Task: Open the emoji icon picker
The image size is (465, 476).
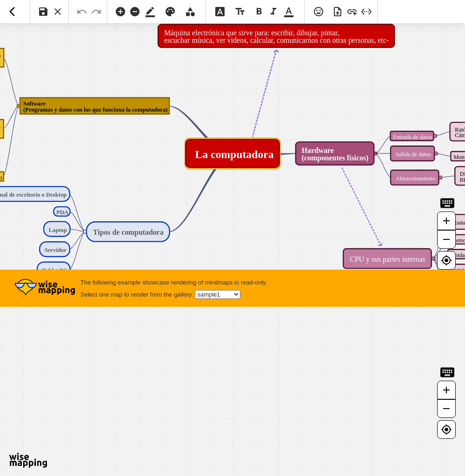Action: [319, 12]
